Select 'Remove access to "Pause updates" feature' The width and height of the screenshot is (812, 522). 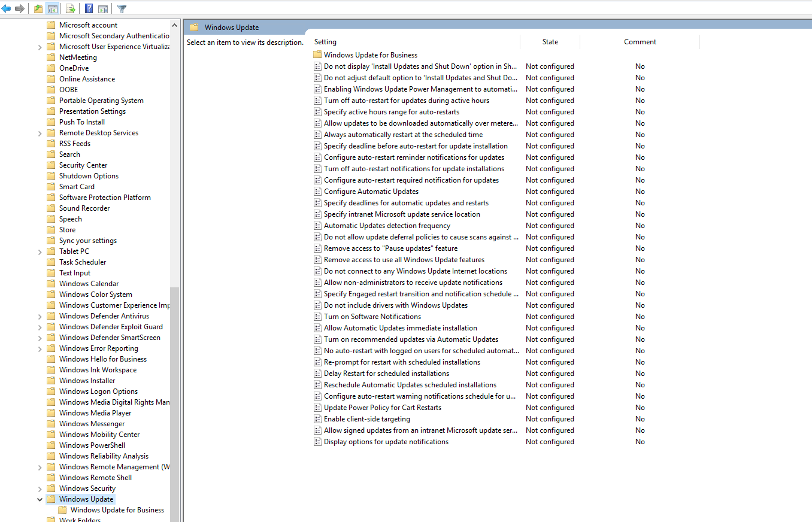coord(390,248)
